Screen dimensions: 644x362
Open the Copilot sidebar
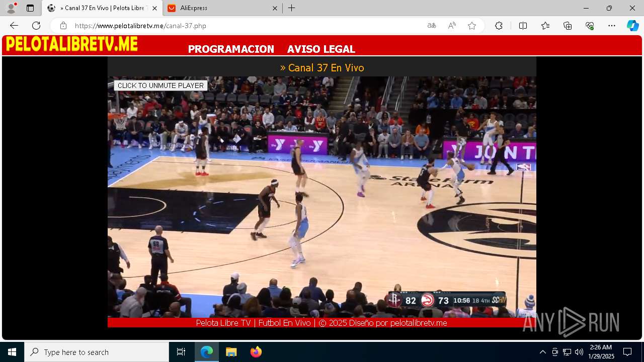click(x=632, y=26)
